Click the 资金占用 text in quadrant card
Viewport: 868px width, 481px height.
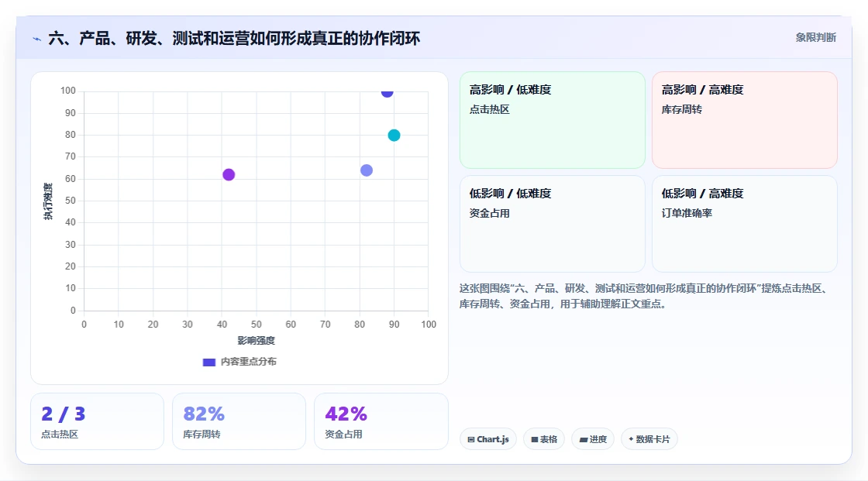point(489,213)
